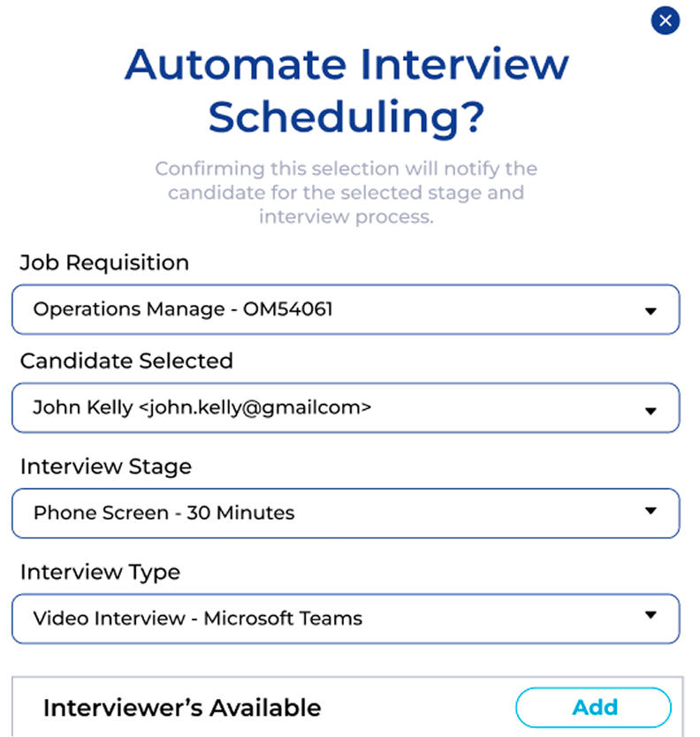The image size is (700, 737).
Task: Close the Automate Interview Scheduling dialog
Action: 665,21
